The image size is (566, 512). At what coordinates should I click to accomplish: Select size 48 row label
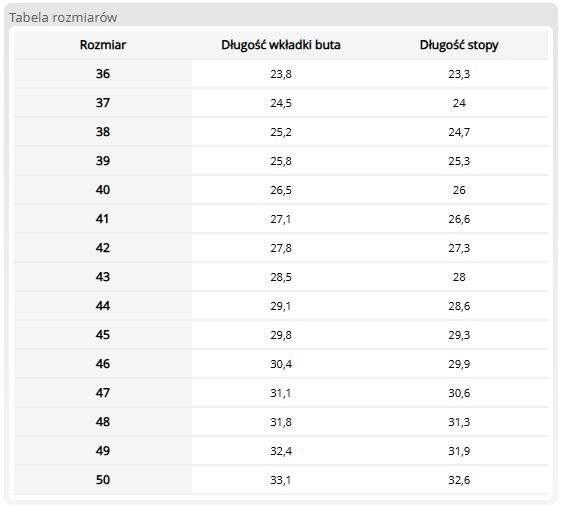click(103, 422)
